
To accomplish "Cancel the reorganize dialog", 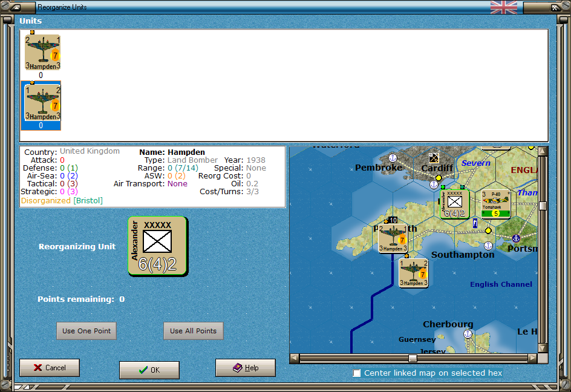I will 50,368.
